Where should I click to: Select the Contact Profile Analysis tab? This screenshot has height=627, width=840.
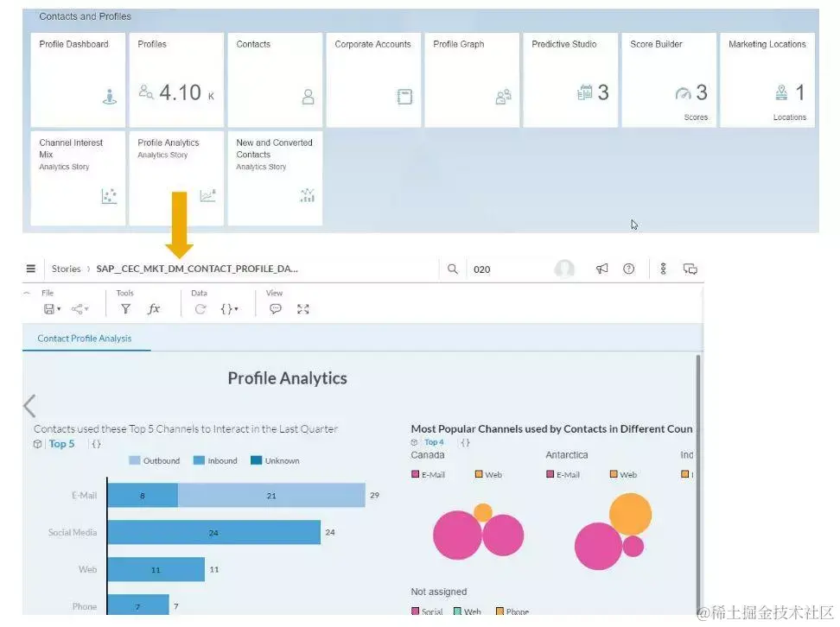pyautogui.click(x=84, y=339)
